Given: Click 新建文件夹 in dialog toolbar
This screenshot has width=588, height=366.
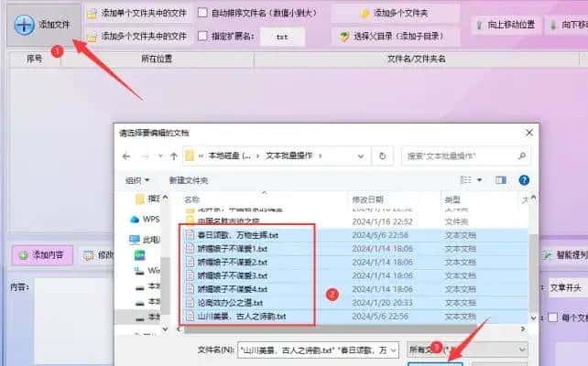Looking at the screenshot, I should point(189,180).
